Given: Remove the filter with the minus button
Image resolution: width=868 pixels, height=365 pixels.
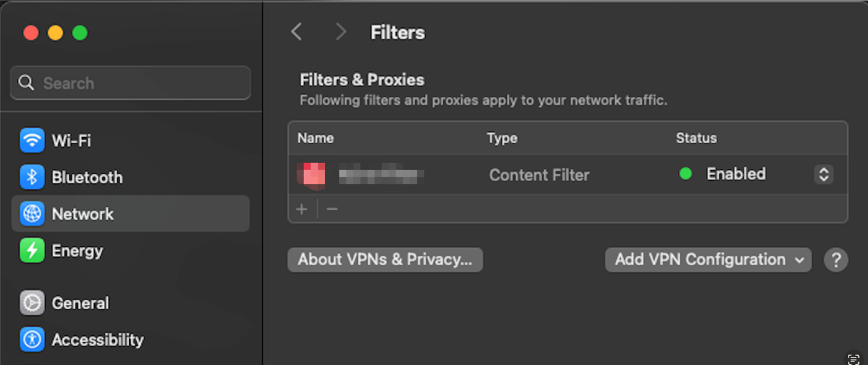Looking at the screenshot, I should [332, 209].
